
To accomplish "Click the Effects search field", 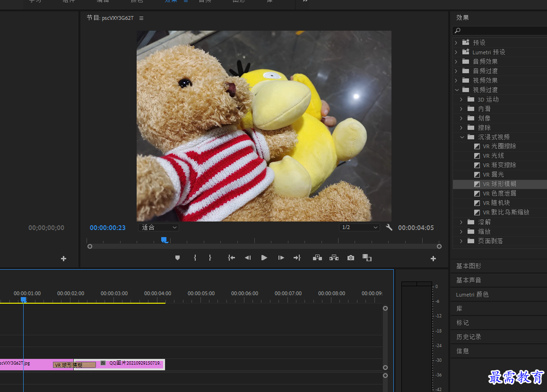I will (500, 31).
